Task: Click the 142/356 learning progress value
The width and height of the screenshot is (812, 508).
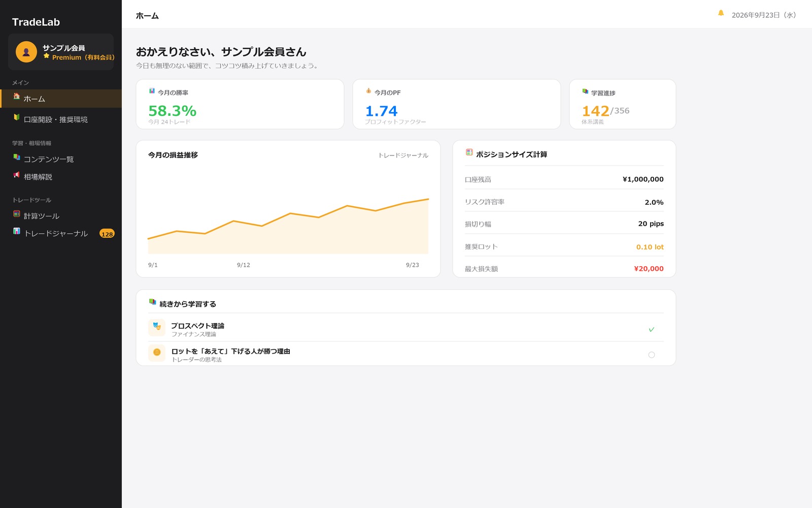Action: (605, 111)
